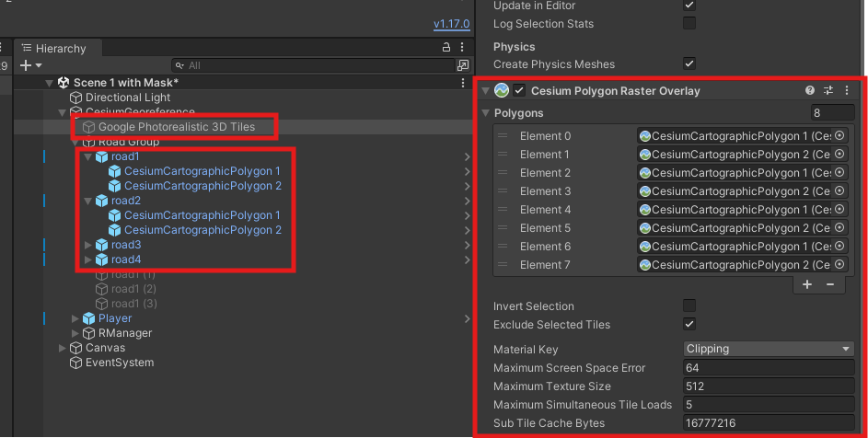Expand the road3 prefab node

(x=87, y=245)
